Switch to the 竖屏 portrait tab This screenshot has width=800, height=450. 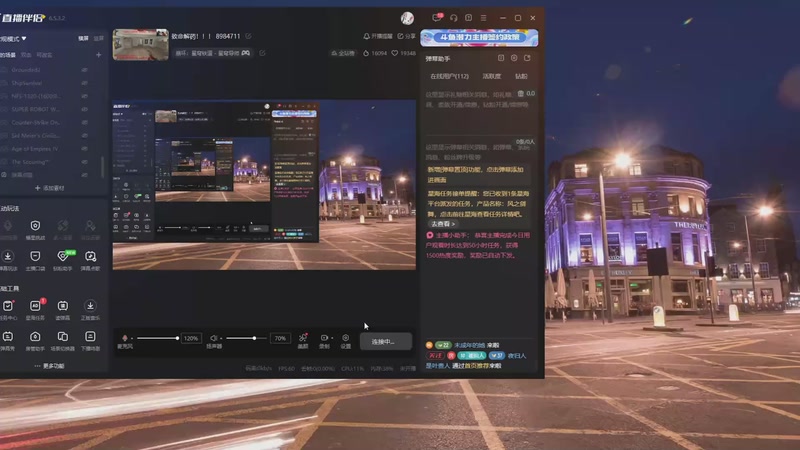[98, 38]
